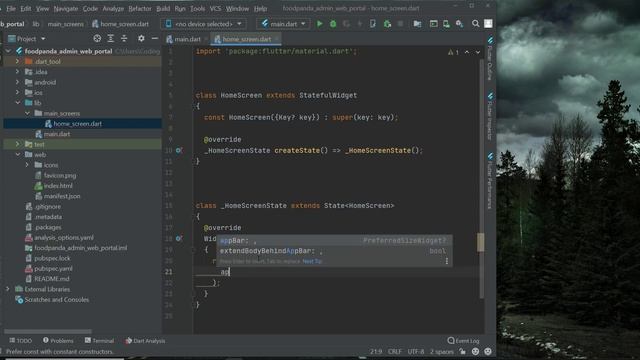Screen dimensions: 640x360
Task: Collapse the web folder
Action: coord(18,155)
